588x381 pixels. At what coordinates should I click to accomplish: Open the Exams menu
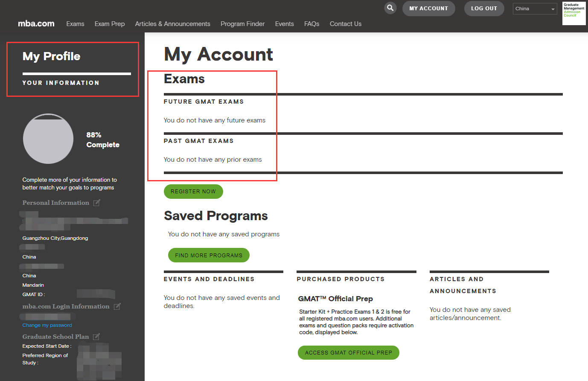point(75,24)
